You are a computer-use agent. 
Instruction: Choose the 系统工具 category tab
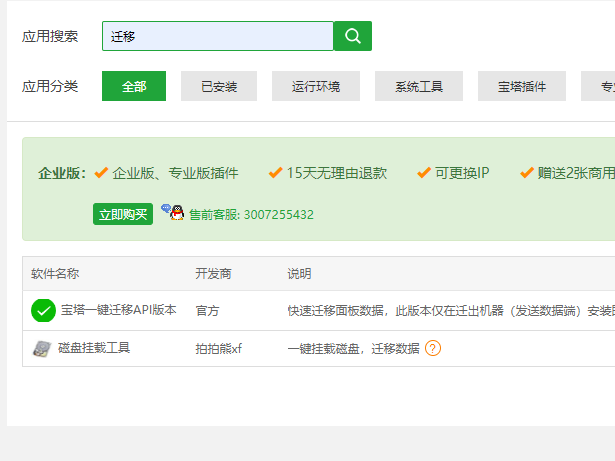pyautogui.click(x=419, y=86)
